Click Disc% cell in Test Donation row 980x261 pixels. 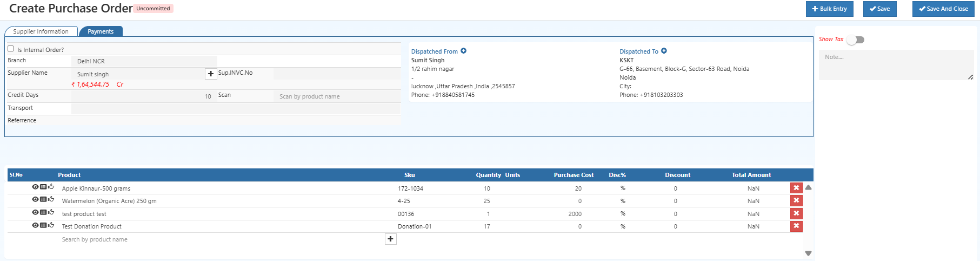pyautogui.click(x=623, y=226)
